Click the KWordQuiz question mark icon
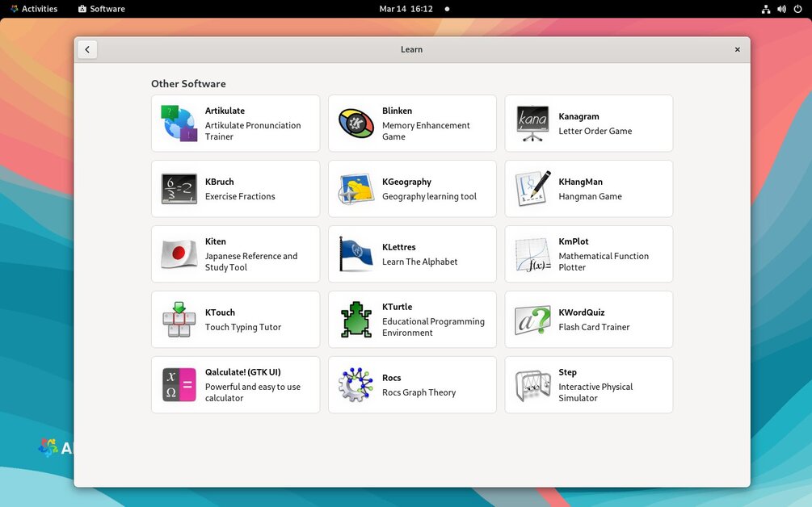812x507 pixels. point(533,320)
